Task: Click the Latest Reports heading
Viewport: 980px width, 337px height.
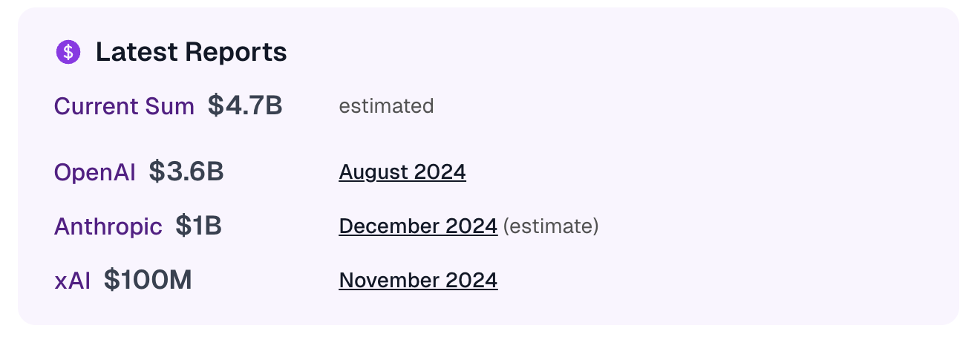Action: click(192, 52)
